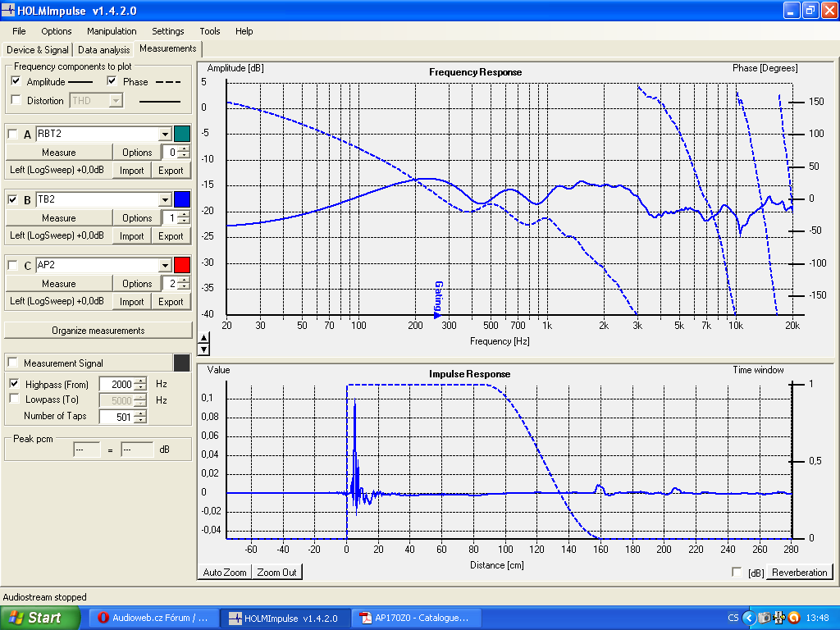Screen dimensions: 840x630
Task: Enable the Measurement Signal checkbox
Action: tap(13, 363)
